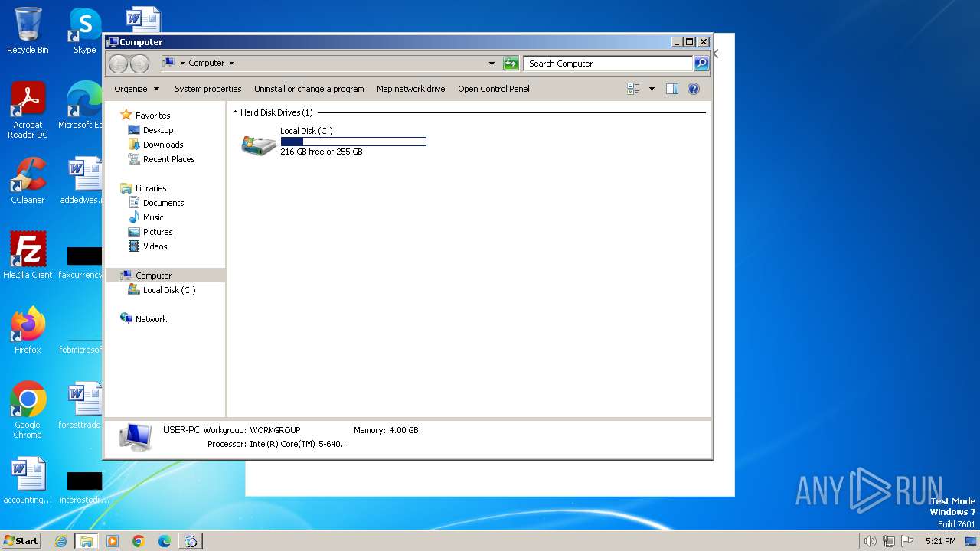
Task: Click the Local Disk capacity bar
Action: point(353,142)
